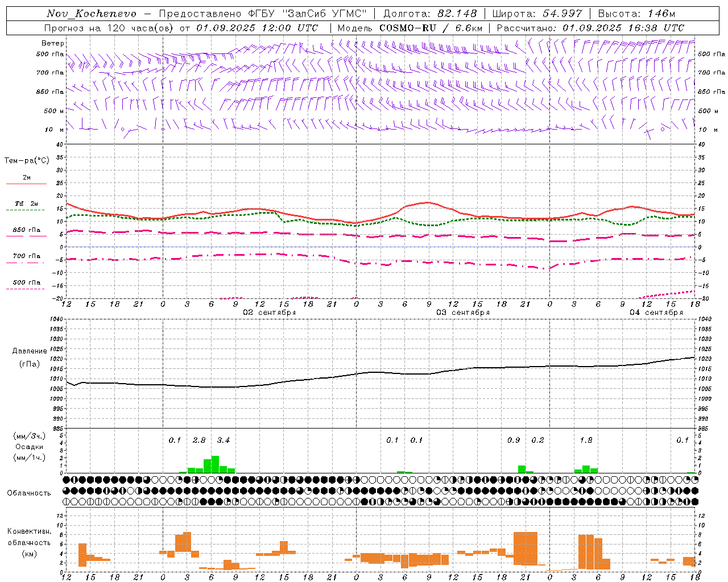Click the 3-hour precipitation value 0.9
The height and width of the screenshot is (582, 728).
click(514, 440)
